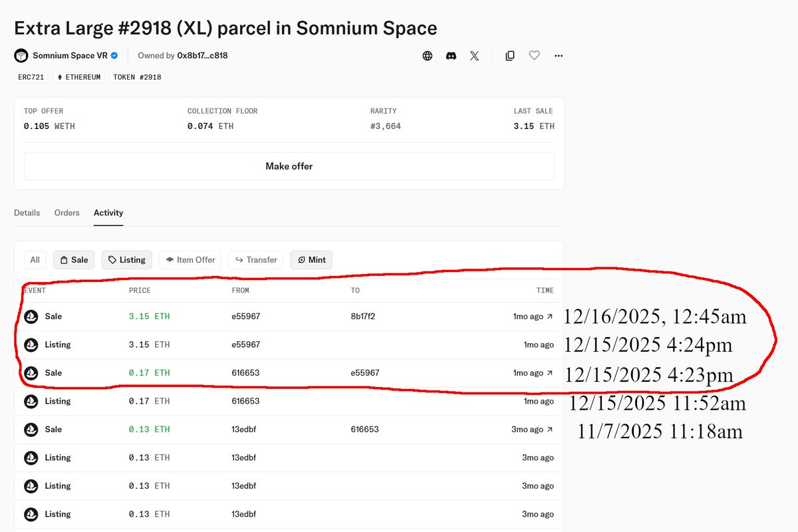Click the verified badge next to Somnium Space VR
The image size is (798, 532).
click(114, 56)
